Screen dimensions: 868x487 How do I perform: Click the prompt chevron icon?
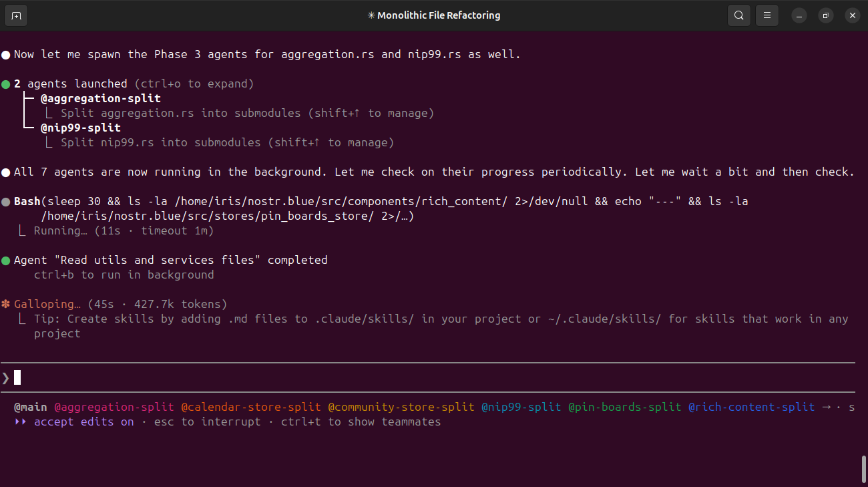click(x=6, y=378)
